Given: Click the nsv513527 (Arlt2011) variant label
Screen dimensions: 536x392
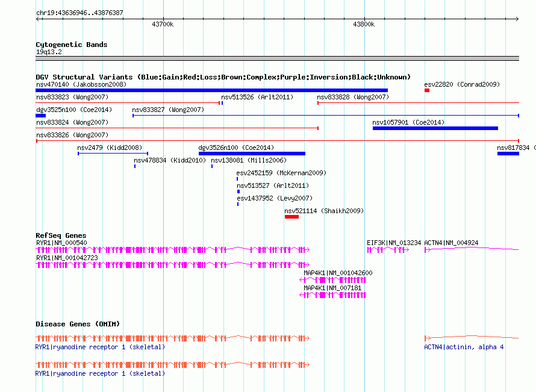Looking at the screenshot, I should click(273, 185).
